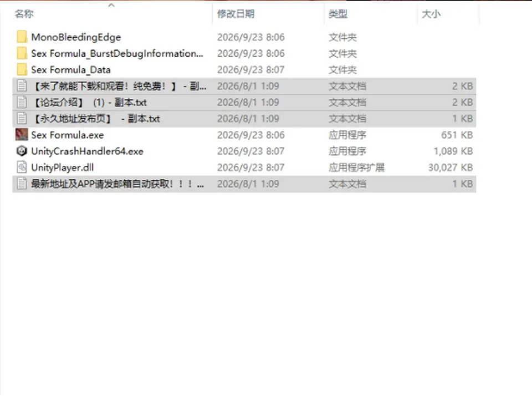This screenshot has width=532, height=396.
Task: Select the UnityPlayer.dll file name
Action: point(63,167)
